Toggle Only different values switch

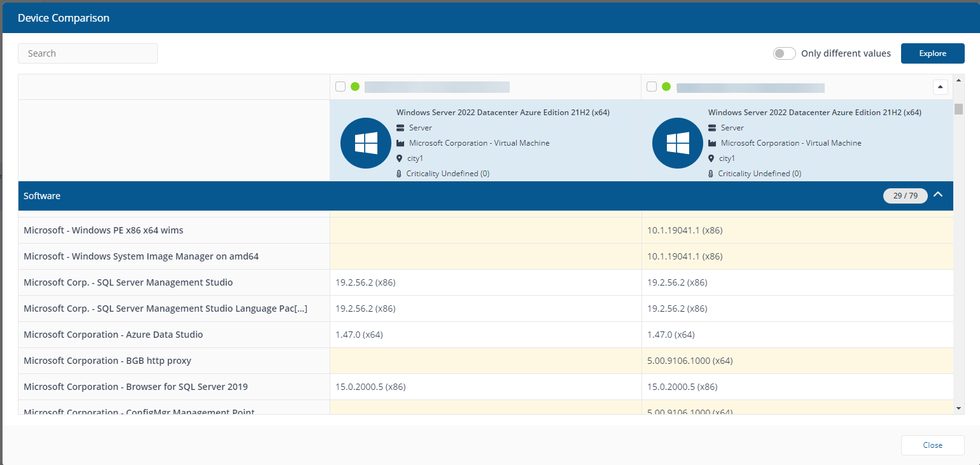click(x=784, y=53)
